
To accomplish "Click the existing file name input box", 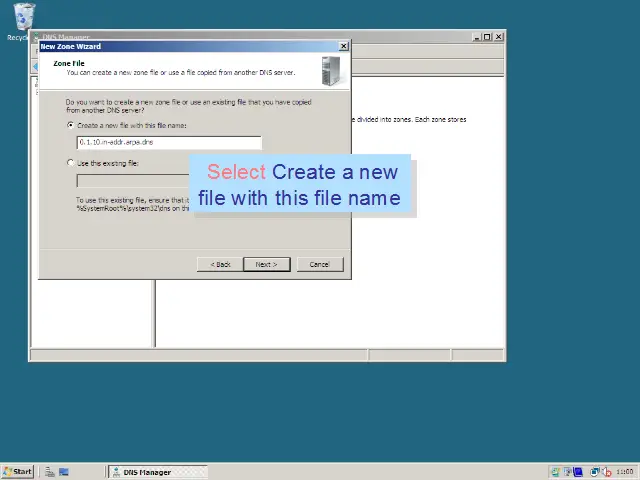I will pos(133,181).
